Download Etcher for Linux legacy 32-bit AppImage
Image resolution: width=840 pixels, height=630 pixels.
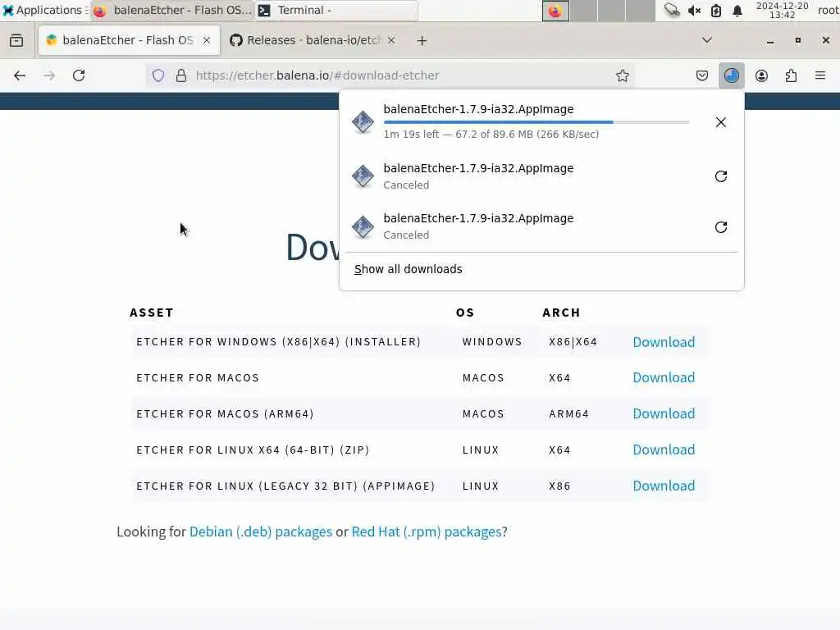point(663,486)
